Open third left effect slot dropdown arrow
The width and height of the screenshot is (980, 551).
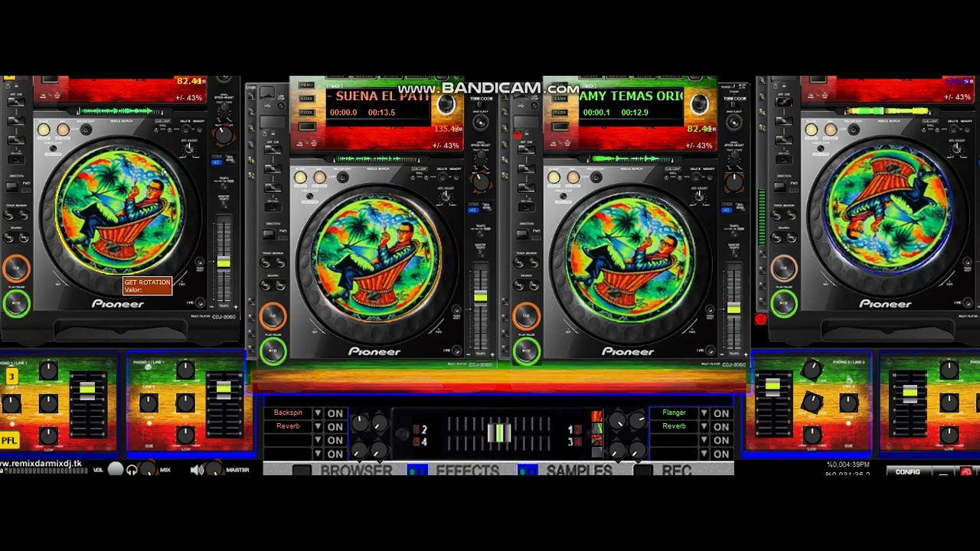click(x=318, y=440)
